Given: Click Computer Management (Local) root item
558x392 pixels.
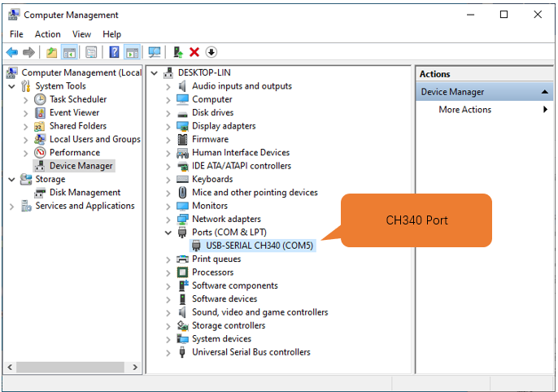Looking at the screenshot, I should point(81,73).
